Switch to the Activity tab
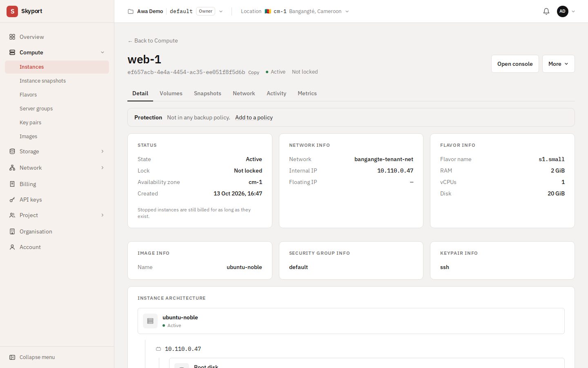The image size is (588, 368). pyautogui.click(x=276, y=93)
